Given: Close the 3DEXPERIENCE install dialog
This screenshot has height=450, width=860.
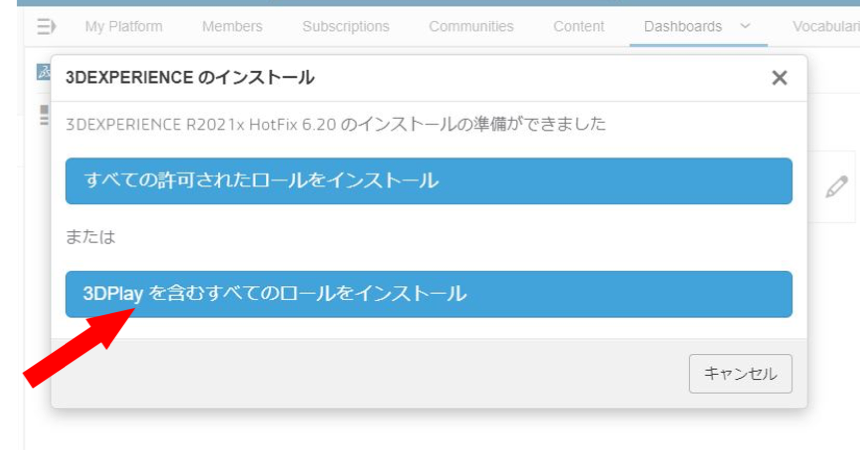Looking at the screenshot, I should pos(779,78).
